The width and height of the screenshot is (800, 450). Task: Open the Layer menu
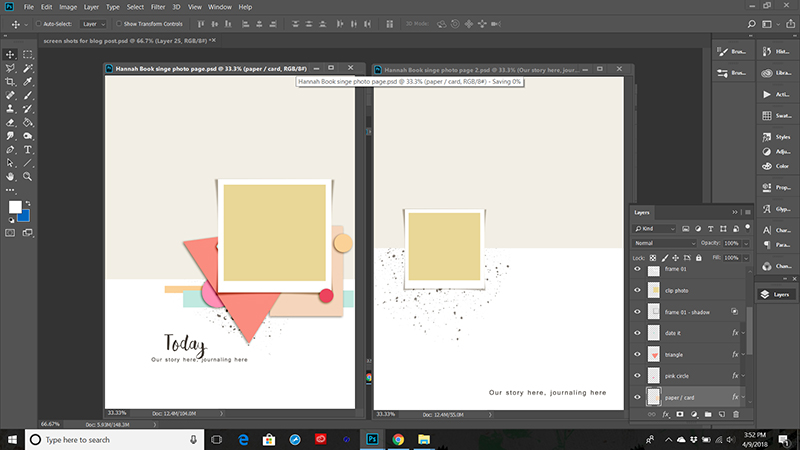(x=91, y=7)
